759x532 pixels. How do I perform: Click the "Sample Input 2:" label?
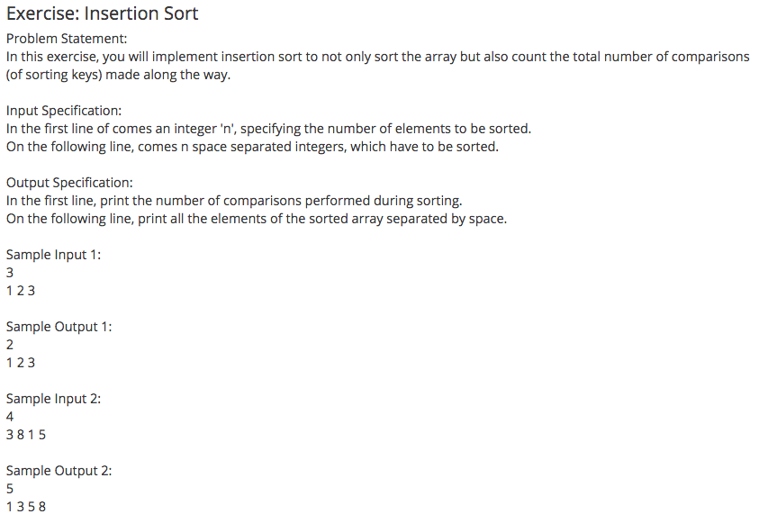tap(54, 399)
